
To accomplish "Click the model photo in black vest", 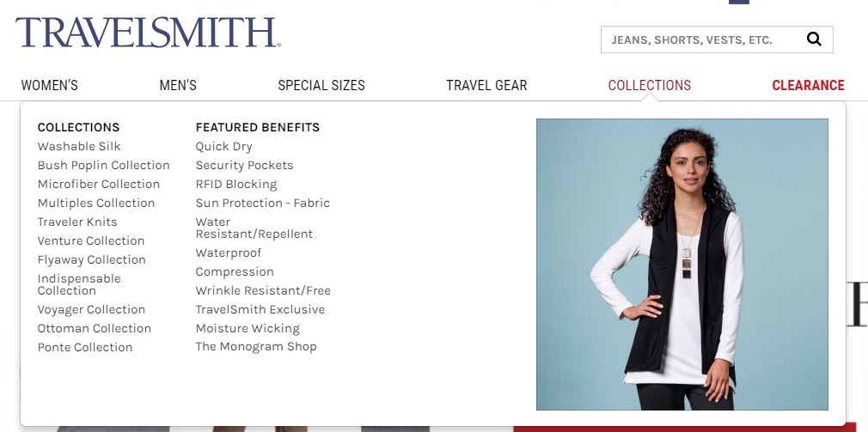I will [682, 265].
